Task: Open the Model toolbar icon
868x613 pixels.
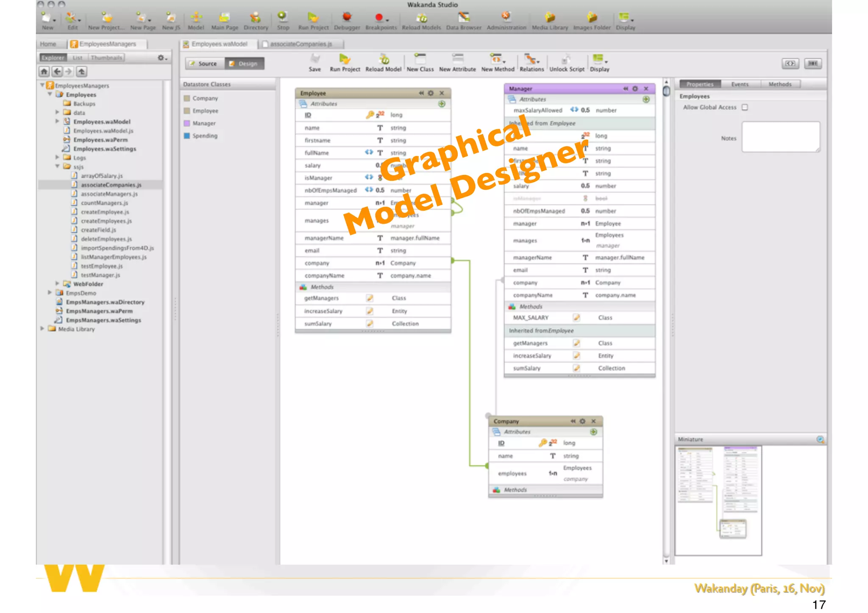Action: 196,18
